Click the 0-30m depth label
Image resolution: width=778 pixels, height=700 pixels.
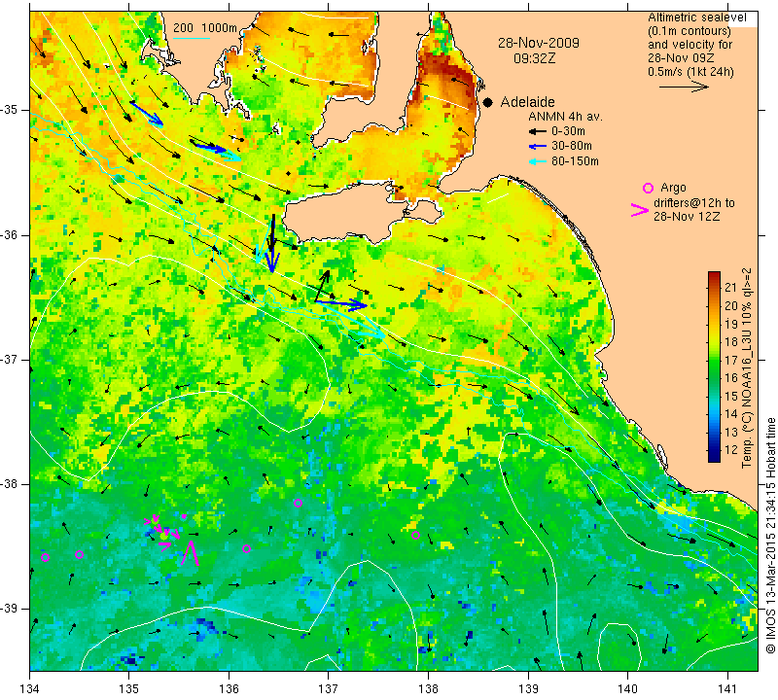point(568,131)
